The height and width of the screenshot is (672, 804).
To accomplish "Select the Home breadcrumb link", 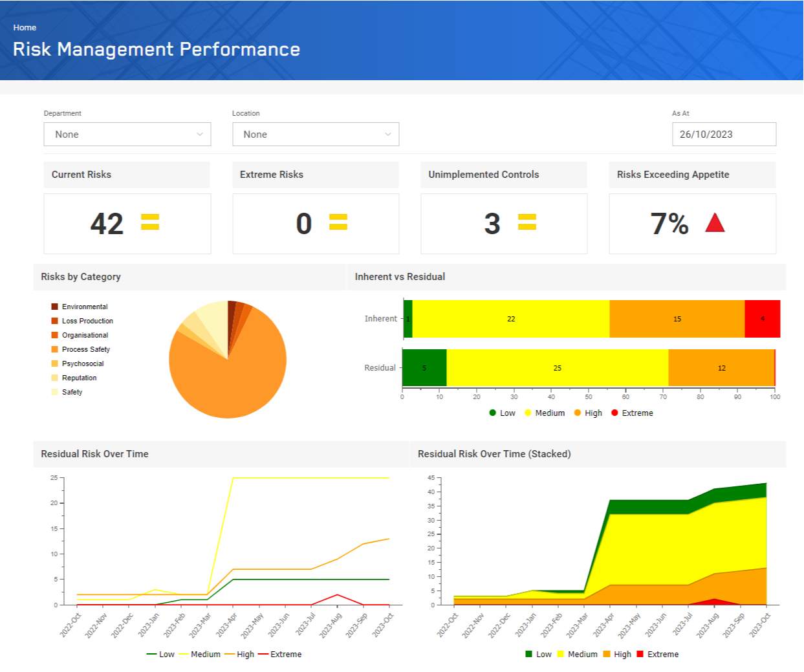I will click(25, 27).
